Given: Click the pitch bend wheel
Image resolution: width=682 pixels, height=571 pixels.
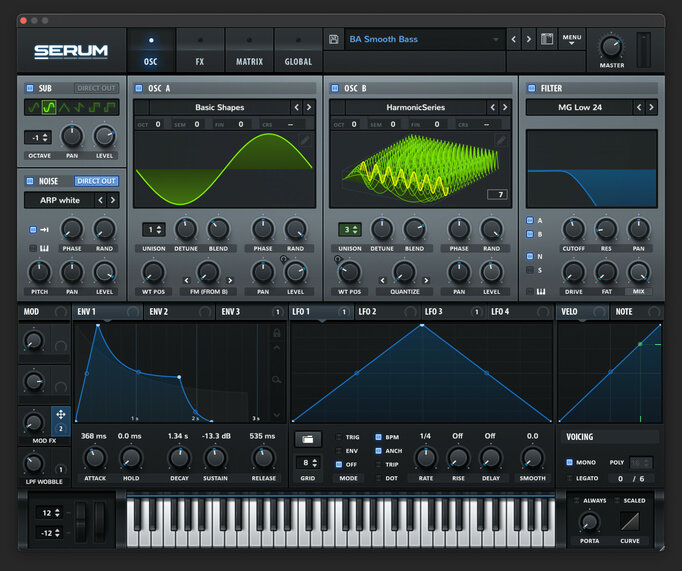Looking at the screenshot, I should click(x=81, y=521).
